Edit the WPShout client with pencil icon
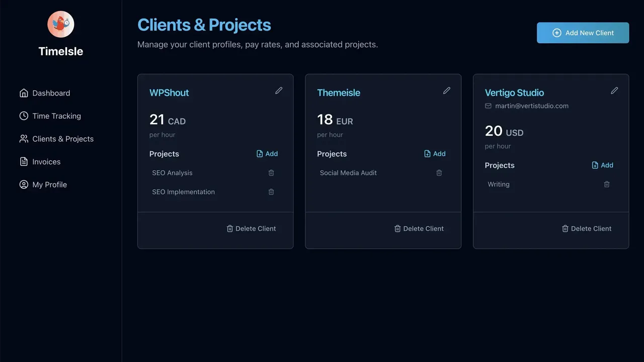The image size is (644, 362). [x=279, y=90]
